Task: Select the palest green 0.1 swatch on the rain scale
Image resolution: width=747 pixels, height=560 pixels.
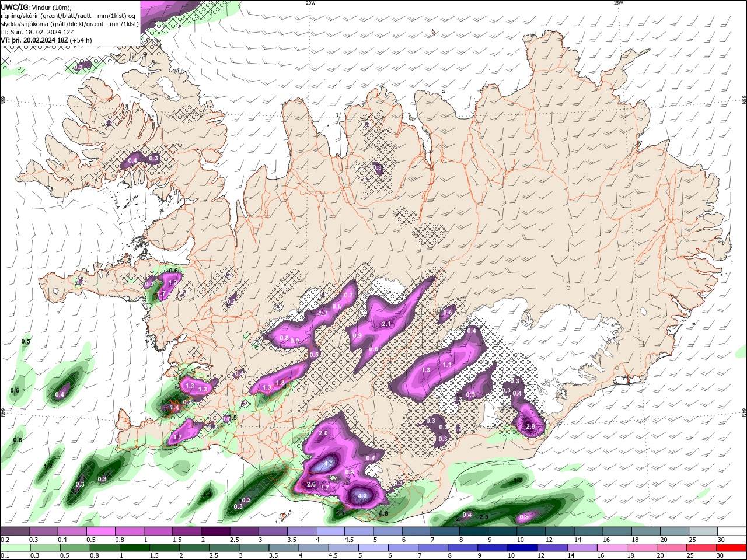Action: tap(15, 548)
